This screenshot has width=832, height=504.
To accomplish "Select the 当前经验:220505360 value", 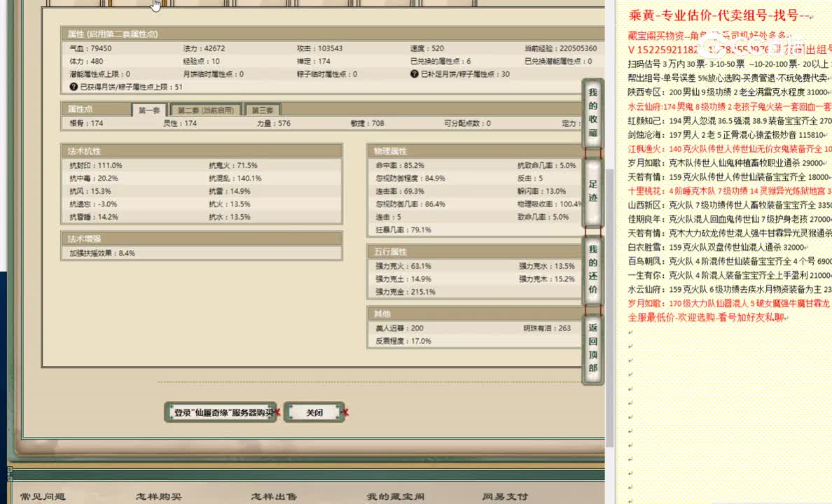I will 560,48.
